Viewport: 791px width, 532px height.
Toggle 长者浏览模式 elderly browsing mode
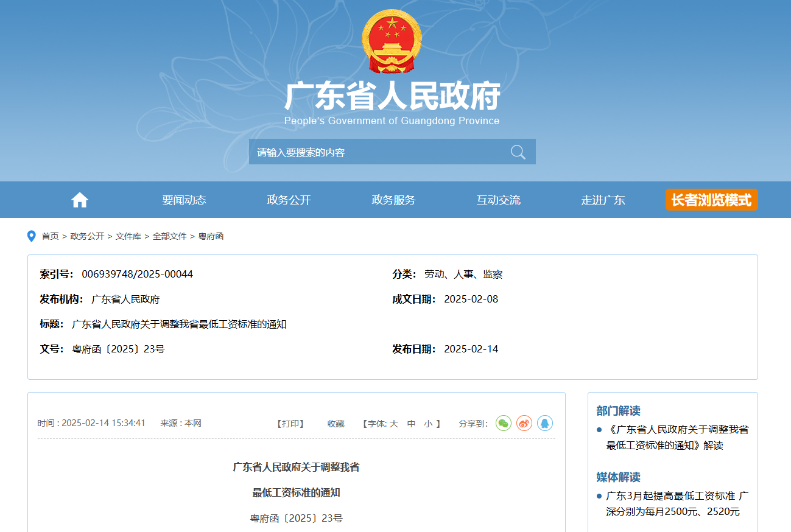click(711, 200)
